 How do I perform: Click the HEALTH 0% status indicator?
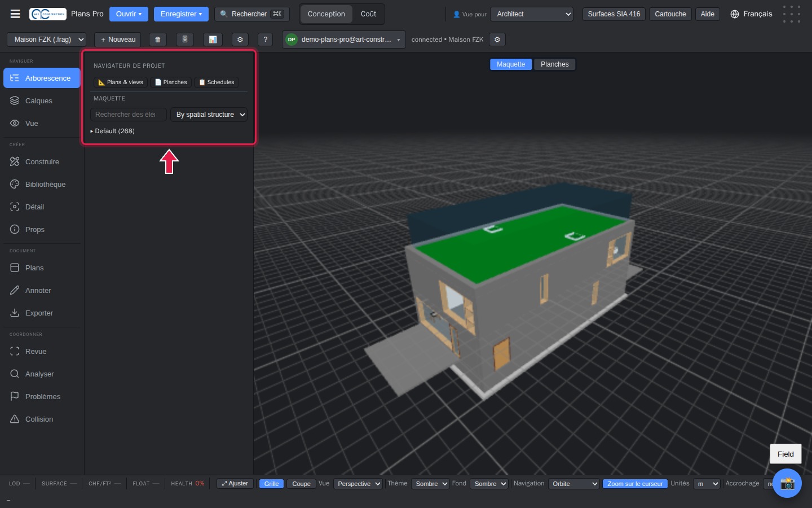coord(188,484)
